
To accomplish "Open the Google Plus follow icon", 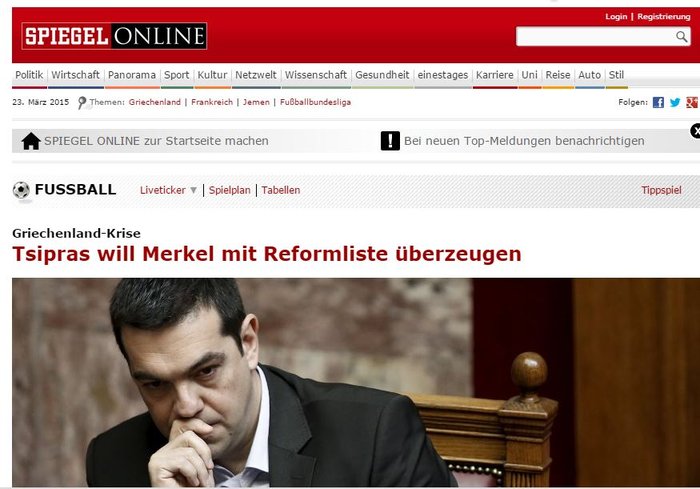I will 692,102.
